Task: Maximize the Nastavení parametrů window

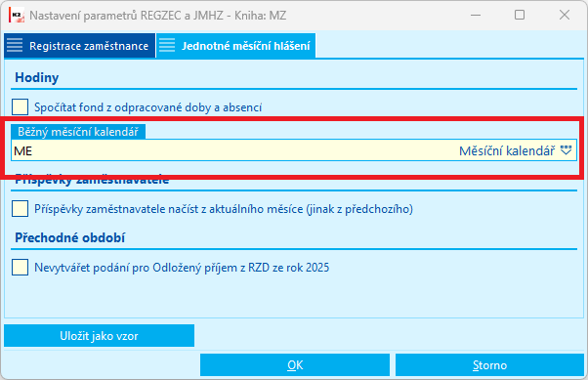Action: pos(520,15)
